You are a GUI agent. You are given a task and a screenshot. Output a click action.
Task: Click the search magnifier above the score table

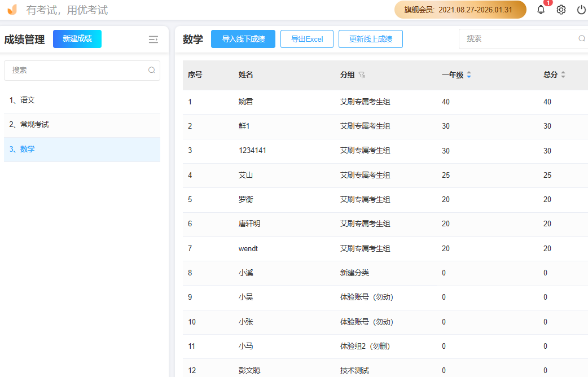coord(581,38)
